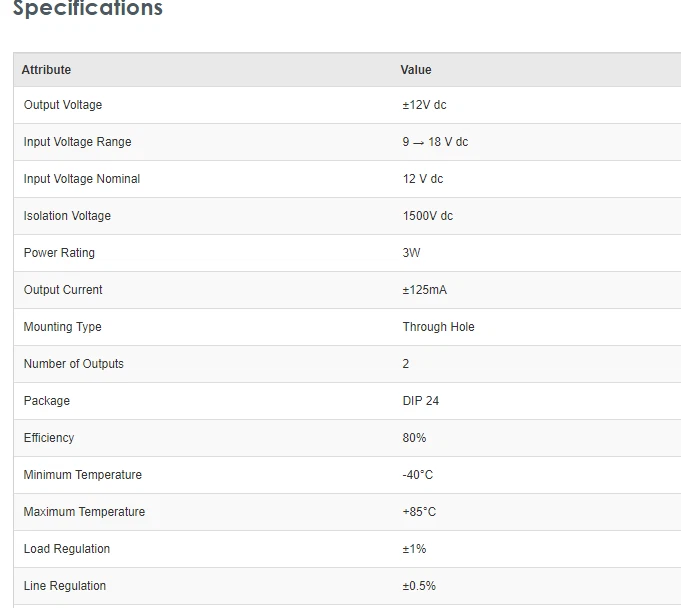Click the ±12V dc value
Viewport: 681px width, 608px height.
coord(425,105)
